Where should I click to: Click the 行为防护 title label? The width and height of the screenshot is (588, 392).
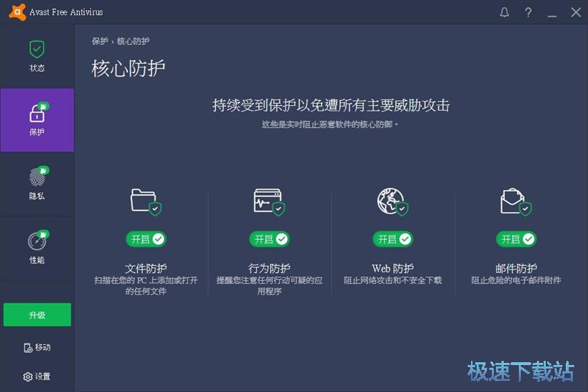(269, 268)
